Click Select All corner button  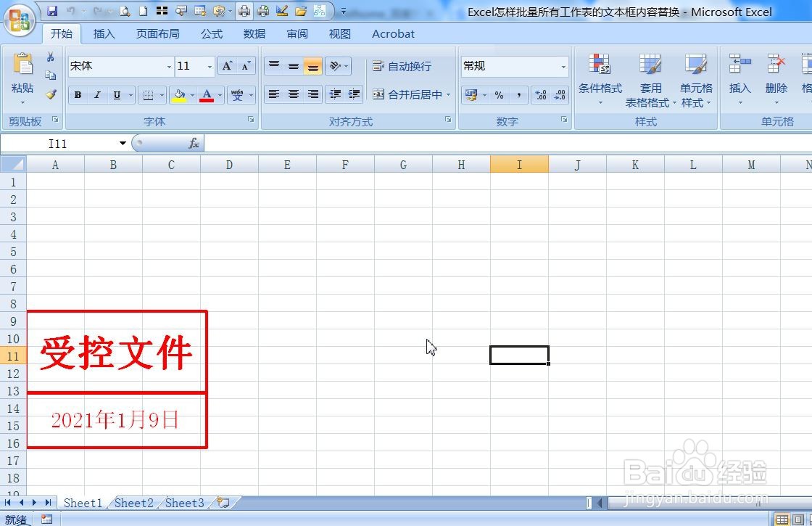[14, 165]
